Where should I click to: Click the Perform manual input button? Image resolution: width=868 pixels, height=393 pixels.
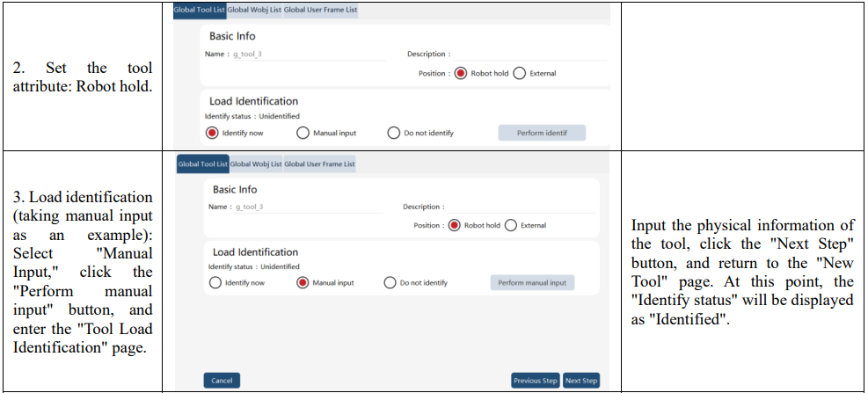point(532,283)
